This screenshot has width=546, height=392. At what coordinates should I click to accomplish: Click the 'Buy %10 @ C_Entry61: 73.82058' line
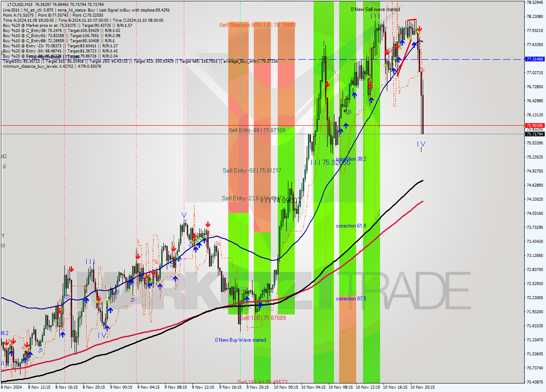pyautogui.click(x=61, y=35)
